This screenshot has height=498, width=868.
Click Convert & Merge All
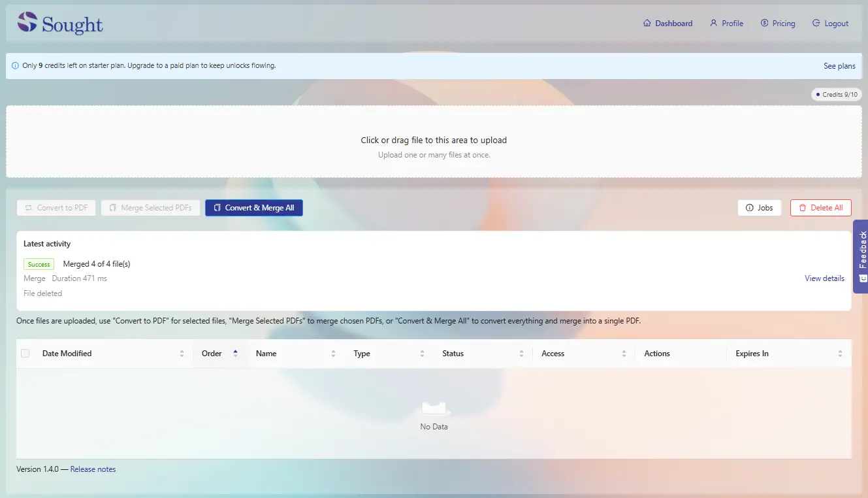254,208
